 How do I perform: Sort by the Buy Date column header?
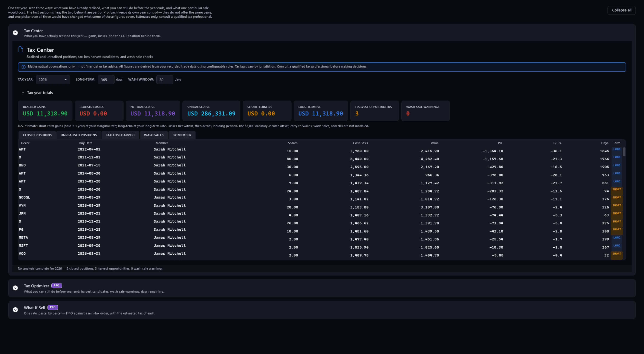pos(86,143)
